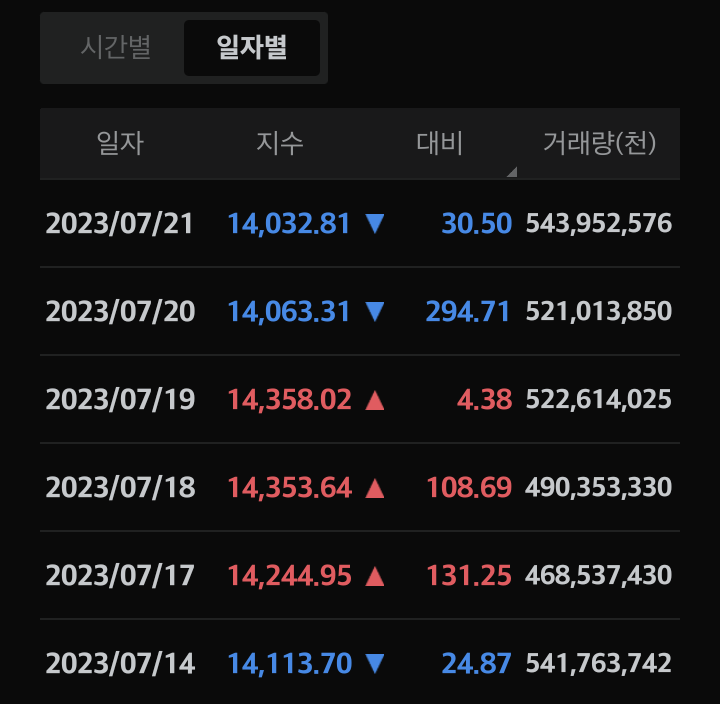The image size is (720, 704).
Task: Click index value 14,063.31
Action: point(289,313)
